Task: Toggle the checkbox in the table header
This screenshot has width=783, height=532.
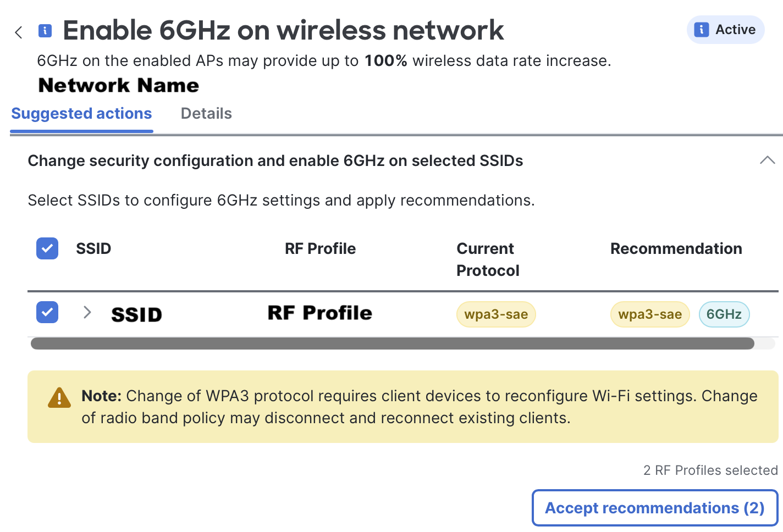Action: tap(47, 248)
